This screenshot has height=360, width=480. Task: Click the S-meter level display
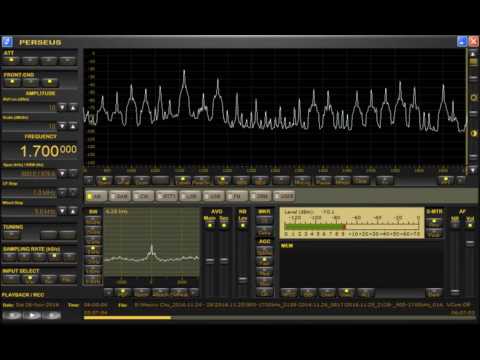coord(352,223)
